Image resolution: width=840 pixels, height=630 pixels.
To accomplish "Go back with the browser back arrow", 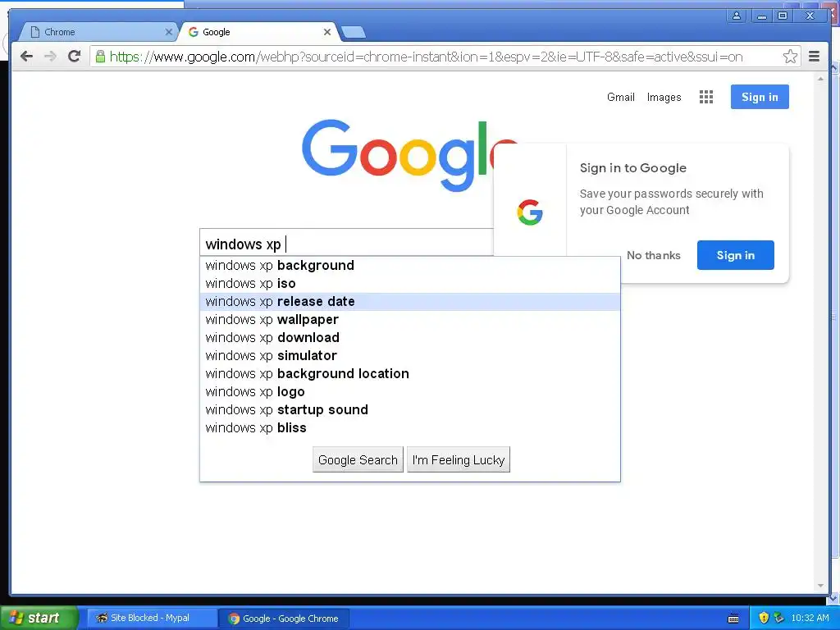I will tap(27, 57).
